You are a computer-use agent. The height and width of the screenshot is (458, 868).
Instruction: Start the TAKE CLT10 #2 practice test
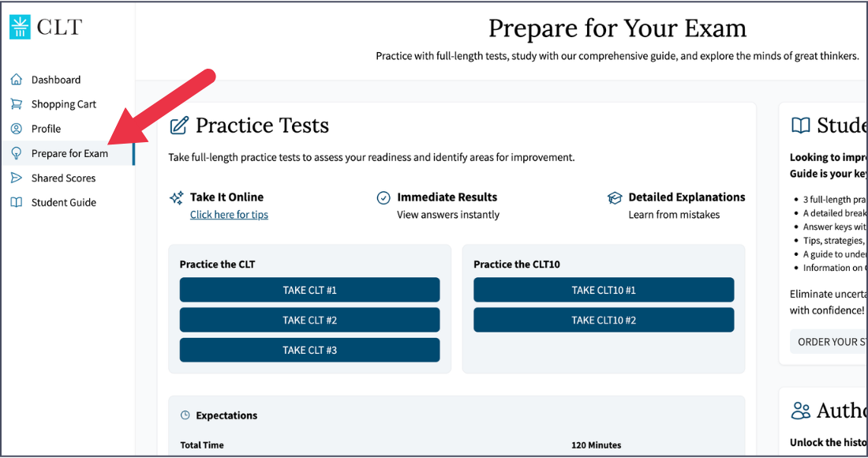pyautogui.click(x=604, y=320)
